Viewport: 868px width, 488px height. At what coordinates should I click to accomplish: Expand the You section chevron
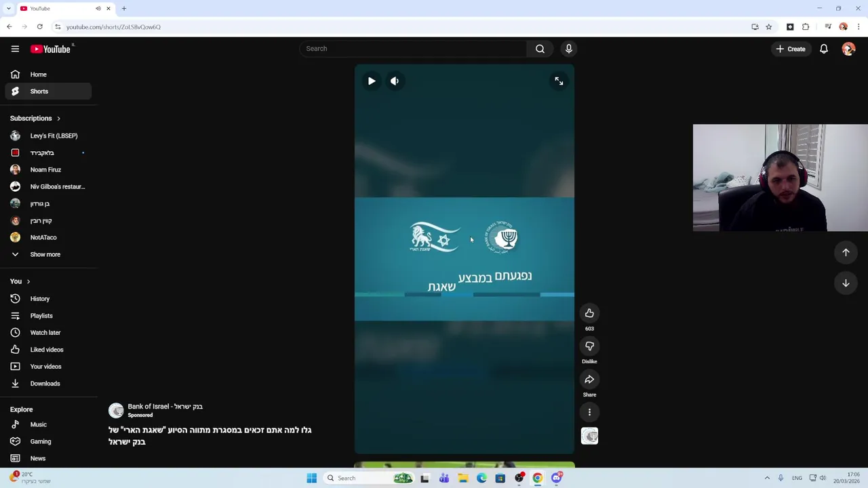click(x=28, y=281)
